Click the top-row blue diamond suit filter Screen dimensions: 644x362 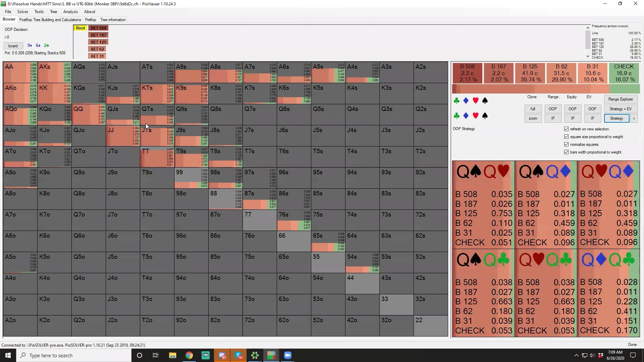tap(466, 101)
